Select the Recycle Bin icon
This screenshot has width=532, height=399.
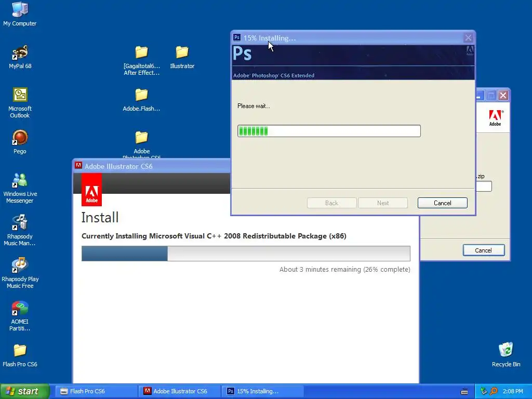click(506, 354)
